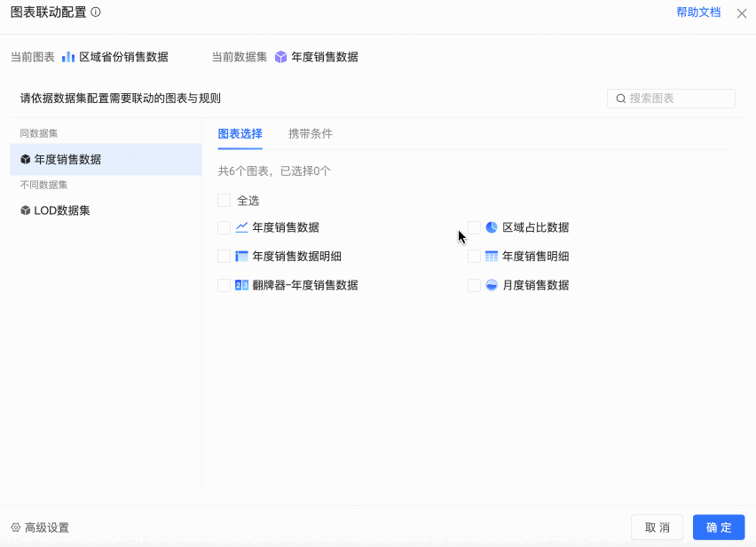Image resolution: width=756 pixels, height=547 pixels.
Task: Click the 取消 button
Action: click(657, 527)
